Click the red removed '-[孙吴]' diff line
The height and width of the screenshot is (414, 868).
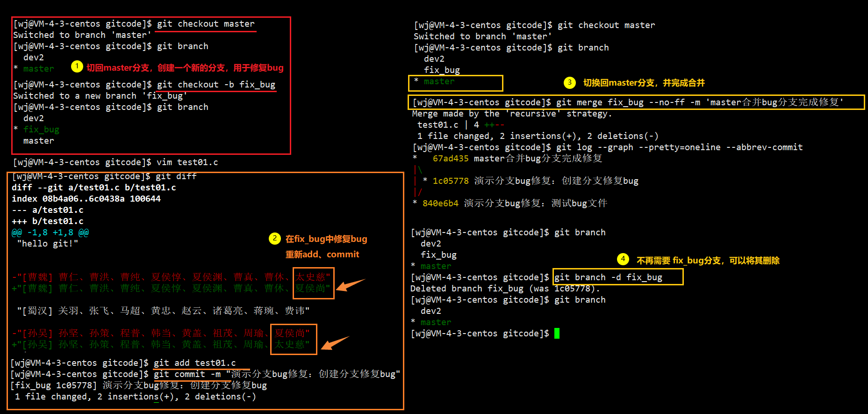[161, 333]
